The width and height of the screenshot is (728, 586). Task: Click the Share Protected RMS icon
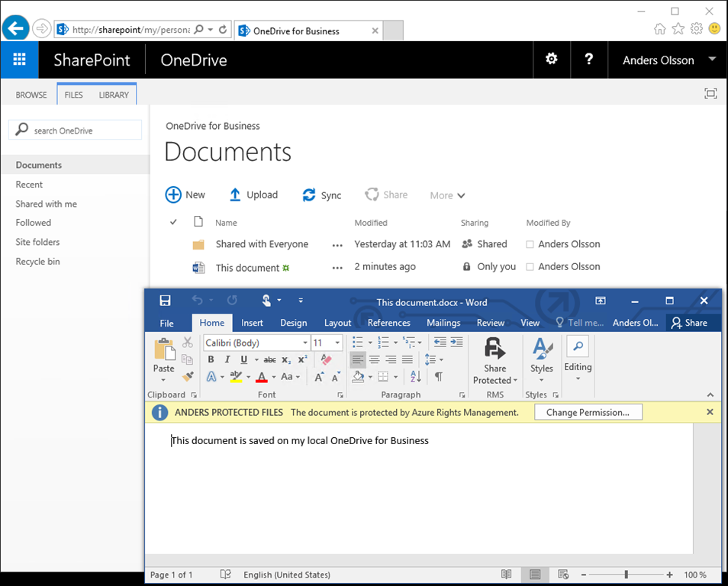tap(494, 349)
